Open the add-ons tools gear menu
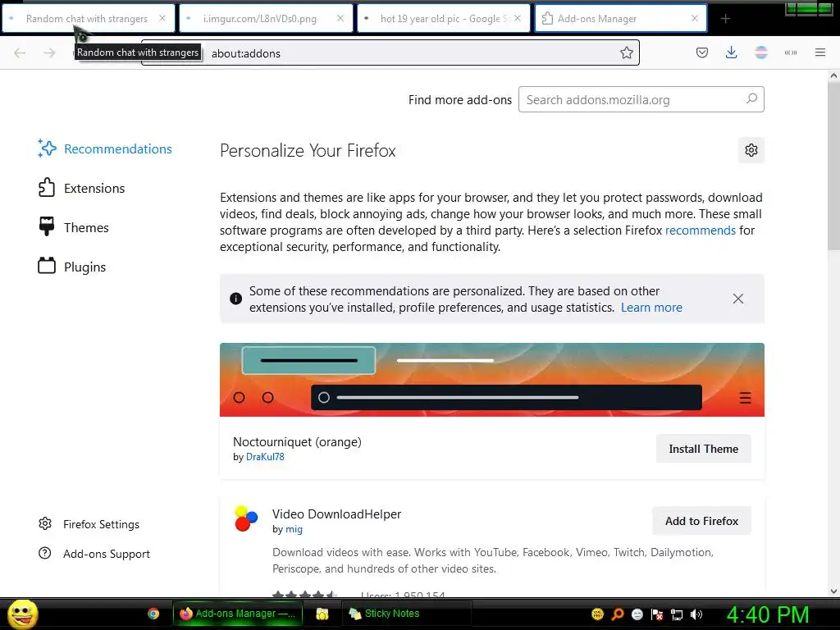The image size is (840, 630). click(751, 150)
